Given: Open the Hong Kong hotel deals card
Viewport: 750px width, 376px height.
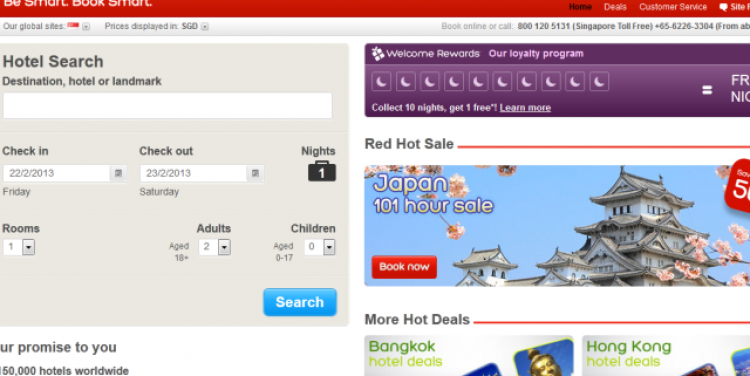Looking at the screenshot, I should (666, 355).
